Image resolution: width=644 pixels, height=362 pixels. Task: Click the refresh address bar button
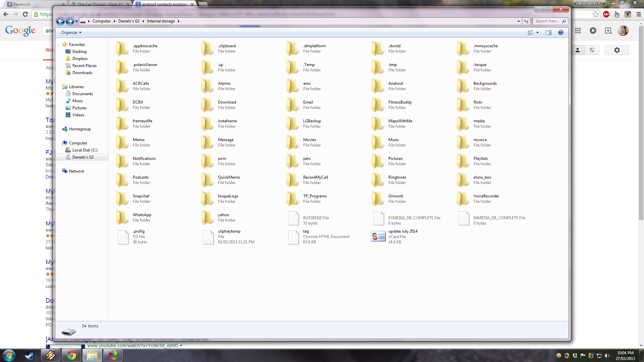[x=526, y=21]
